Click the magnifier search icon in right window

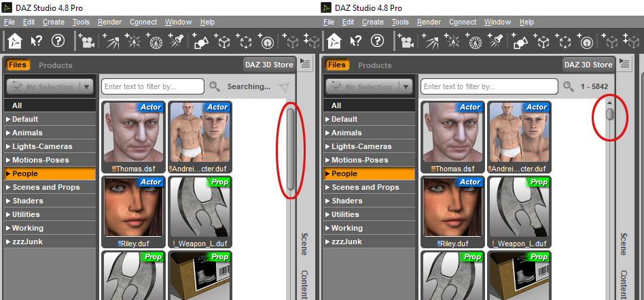tap(569, 86)
